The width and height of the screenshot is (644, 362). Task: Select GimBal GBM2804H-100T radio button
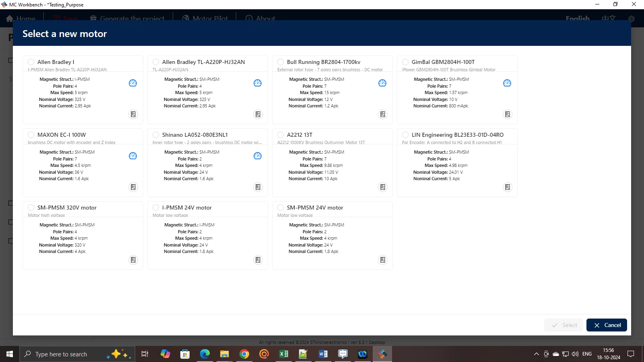pos(405,62)
